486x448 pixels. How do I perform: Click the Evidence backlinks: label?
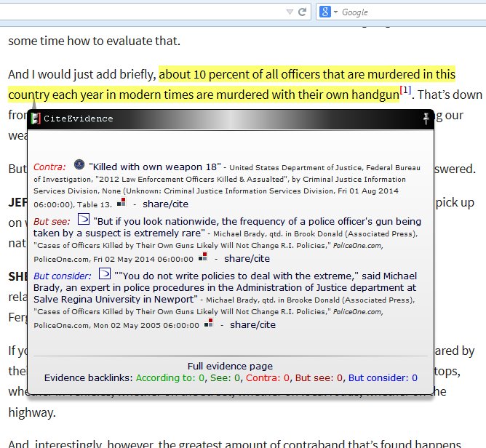[88, 378]
